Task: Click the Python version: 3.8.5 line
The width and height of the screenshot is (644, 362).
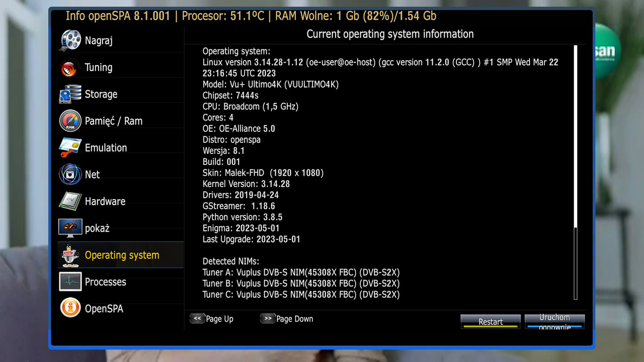Action: pos(243,217)
